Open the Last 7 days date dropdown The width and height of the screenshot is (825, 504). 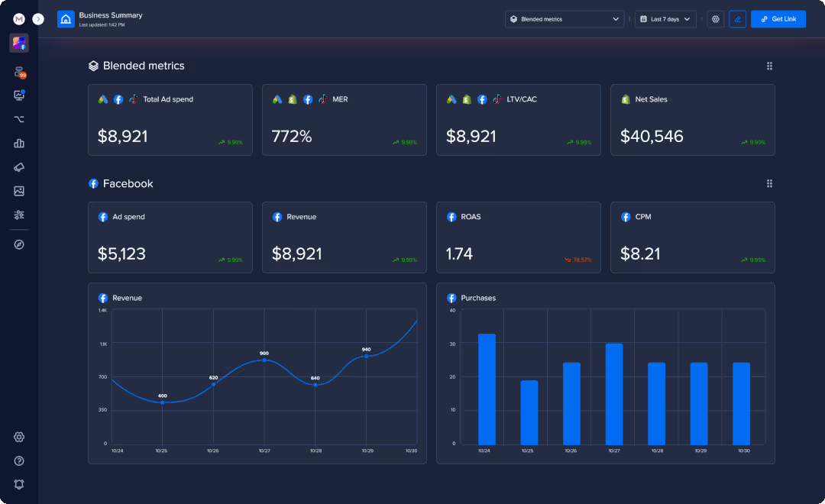pyautogui.click(x=665, y=19)
